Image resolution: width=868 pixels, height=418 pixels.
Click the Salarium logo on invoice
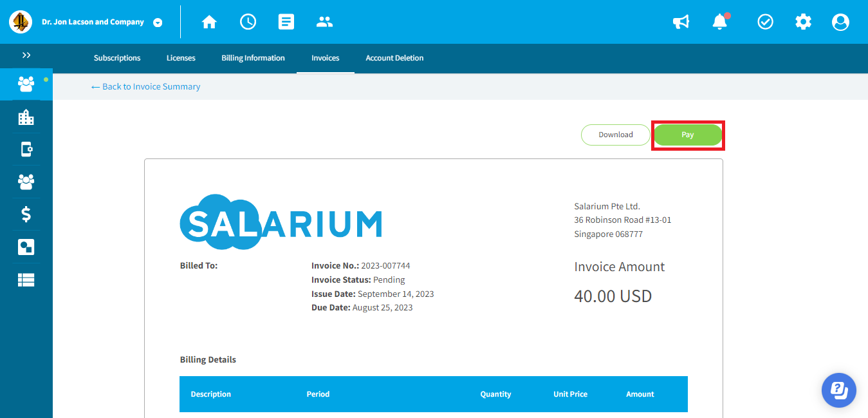pyautogui.click(x=281, y=222)
